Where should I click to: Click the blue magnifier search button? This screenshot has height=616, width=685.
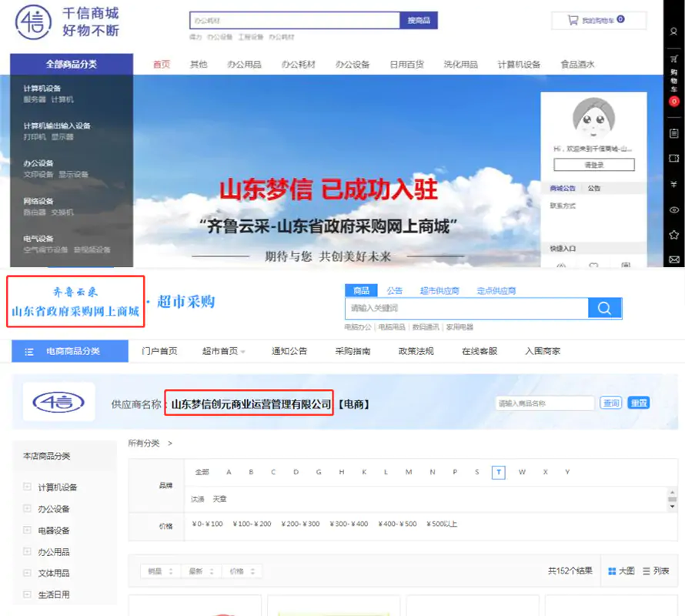605,308
